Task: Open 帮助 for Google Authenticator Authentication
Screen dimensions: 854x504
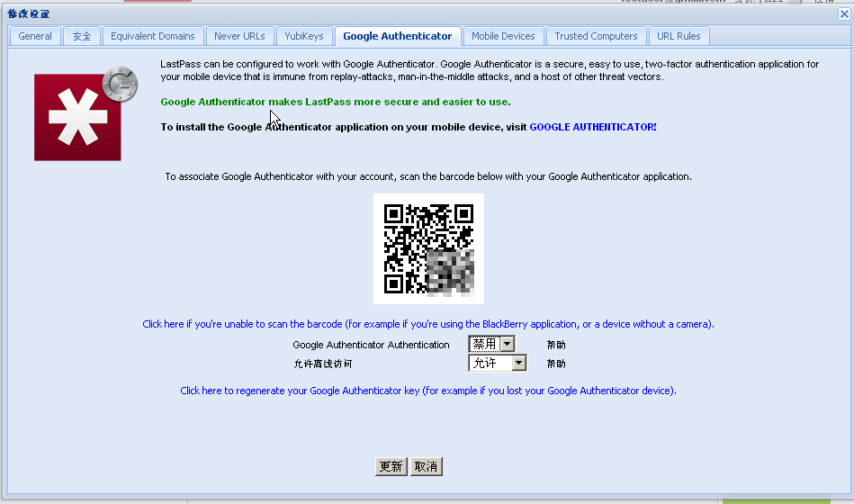Action: (x=556, y=345)
